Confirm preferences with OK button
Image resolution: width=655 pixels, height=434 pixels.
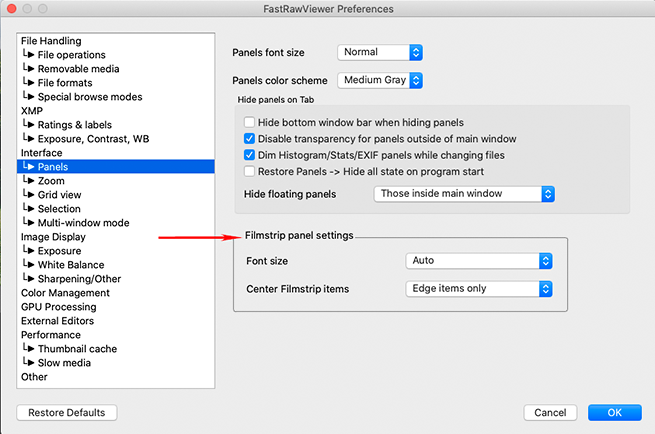[614, 413]
